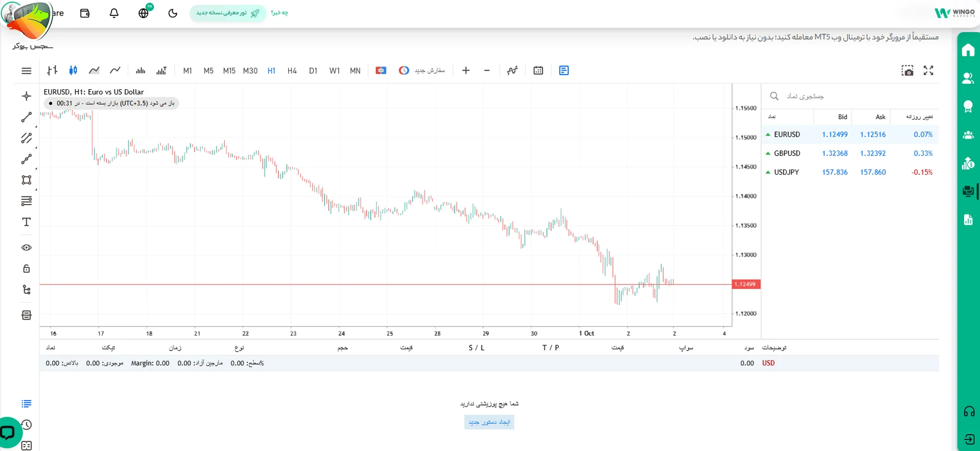Select the plain line chart icon
The height and width of the screenshot is (451, 980).
[115, 71]
